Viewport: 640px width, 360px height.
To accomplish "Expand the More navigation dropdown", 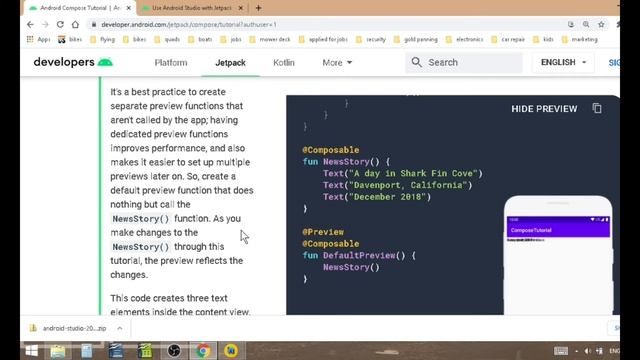I will (x=337, y=62).
